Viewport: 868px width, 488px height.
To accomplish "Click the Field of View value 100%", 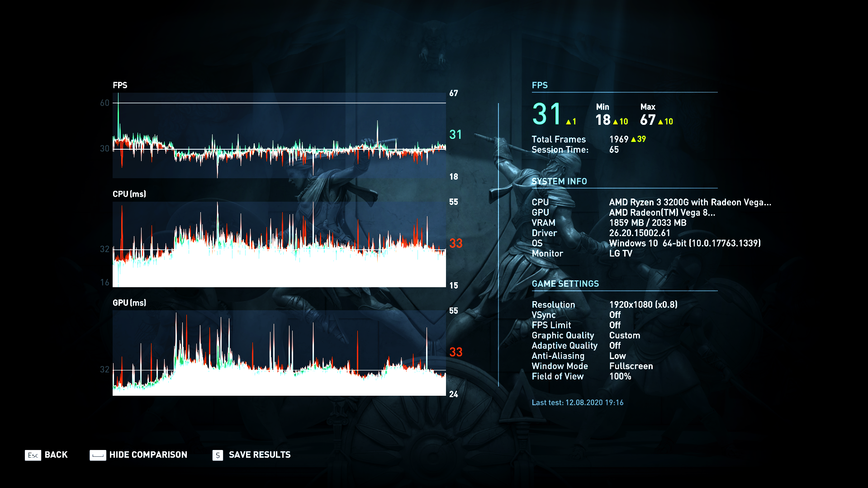I will point(620,377).
